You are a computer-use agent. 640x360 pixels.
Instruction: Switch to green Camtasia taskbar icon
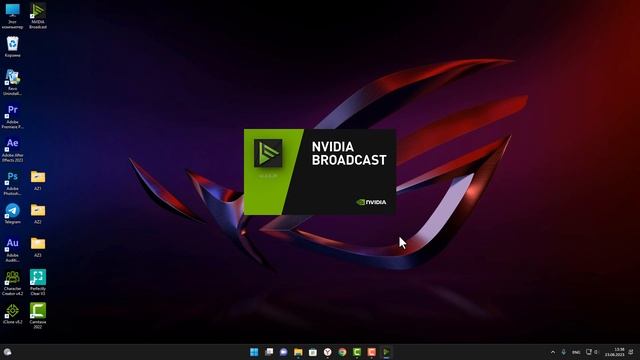(x=357, y=352)
